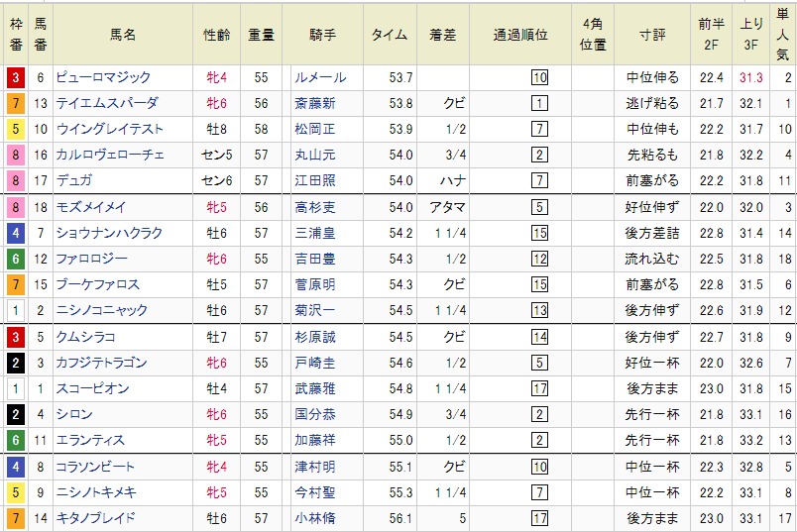Click the 寸評 column header
This screenshot has width=797, height=532.
(651, 35)
